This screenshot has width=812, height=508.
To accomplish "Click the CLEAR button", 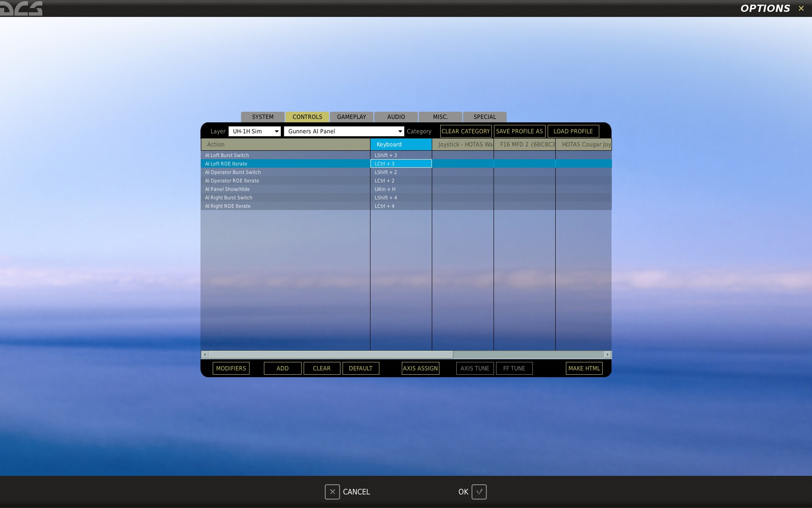I will coord(322,368).
